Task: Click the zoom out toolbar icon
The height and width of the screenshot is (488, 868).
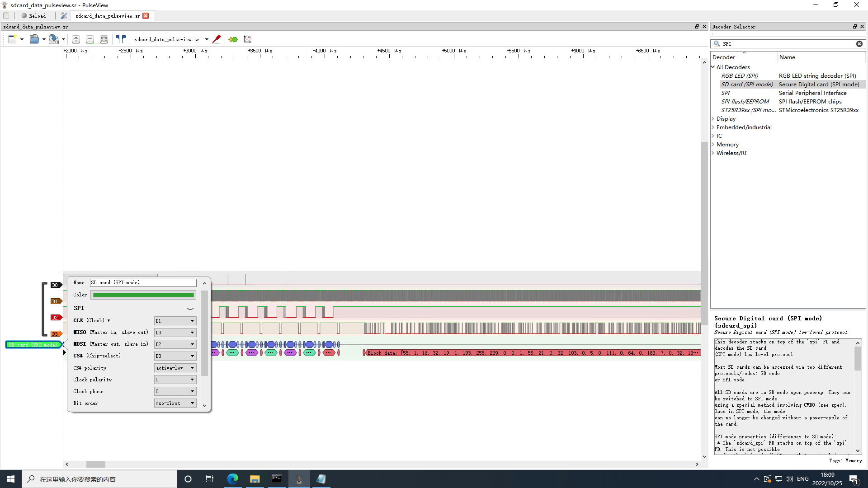Action: point(90,40)
